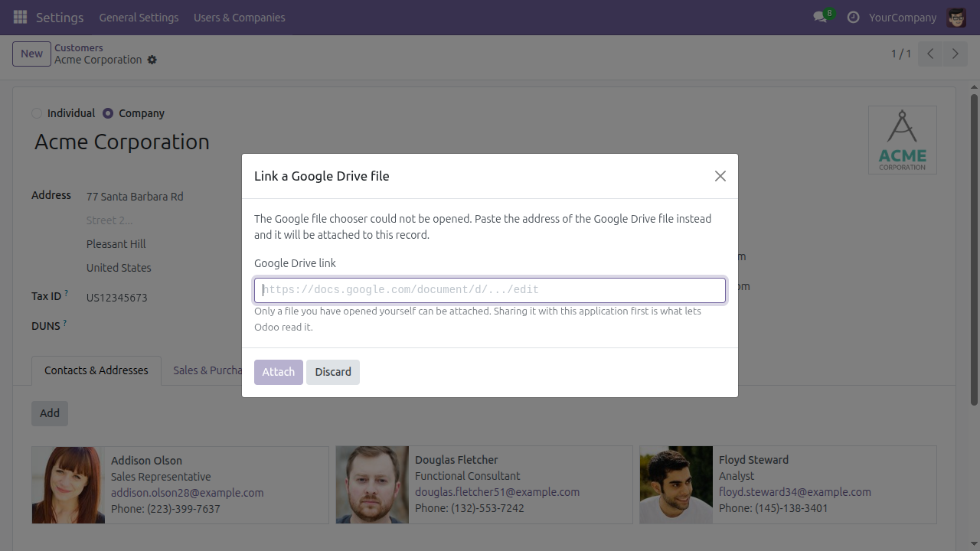Open the activities clock icon
This screenshot has width=980, height=551.
point(853,17)
